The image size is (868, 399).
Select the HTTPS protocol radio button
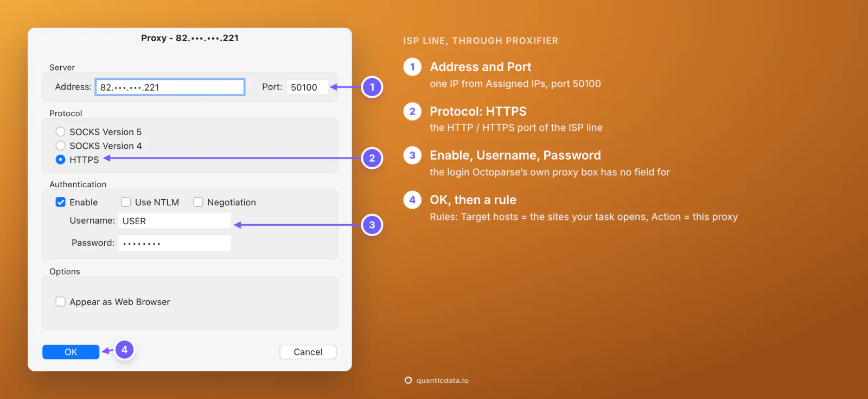pos(60,160)
